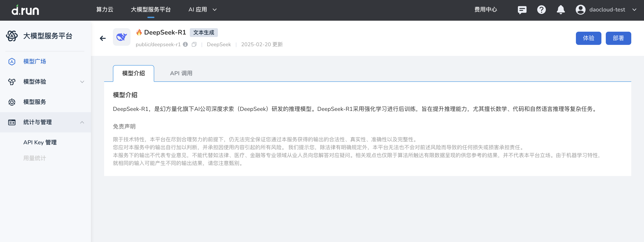
Task: Switch to the API 调用 tab
Action: (181, 73)
